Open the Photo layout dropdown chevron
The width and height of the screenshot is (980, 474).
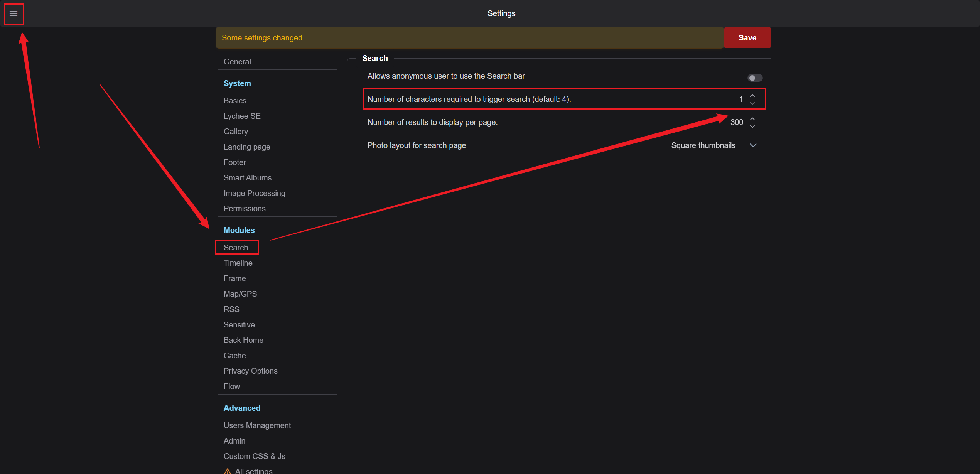click(753, 145)
